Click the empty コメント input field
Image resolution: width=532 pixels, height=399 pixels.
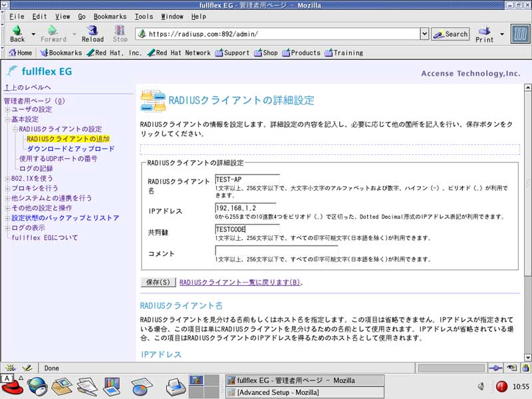click(277, 251)
